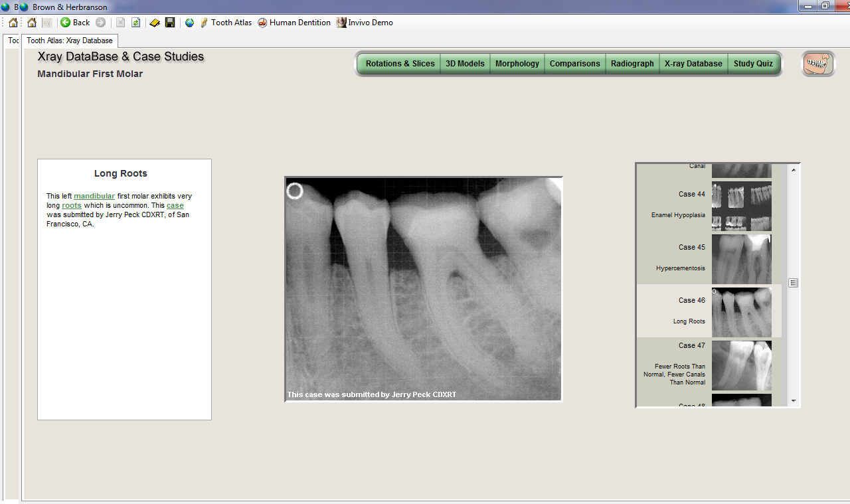This screenshot has height=504, width=850.
Task: Launch the Invivo Demo toolbar item
Action: tap(365, 23)
